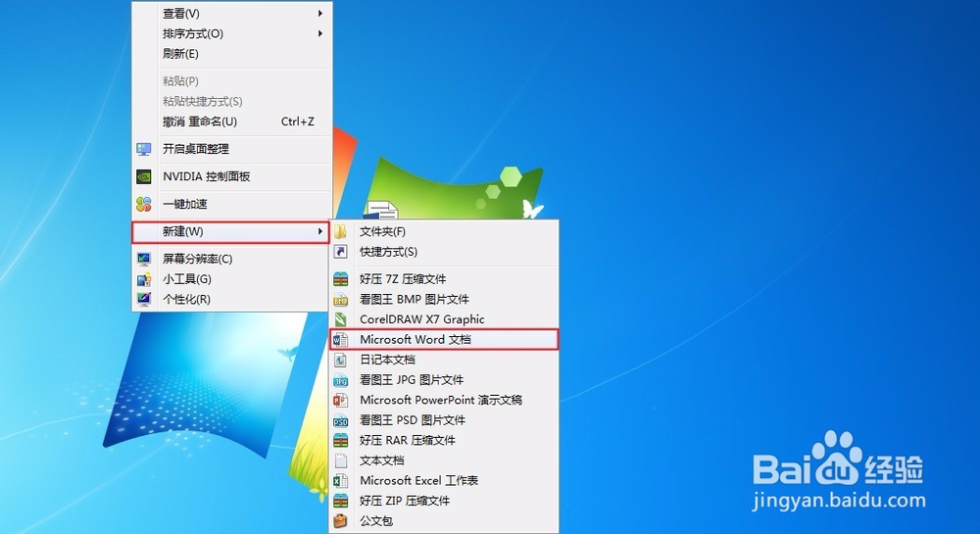Click the journal document icon
The width and height of the screenshot is (980, 534).
pyautogui.click(x=340, y=360)
